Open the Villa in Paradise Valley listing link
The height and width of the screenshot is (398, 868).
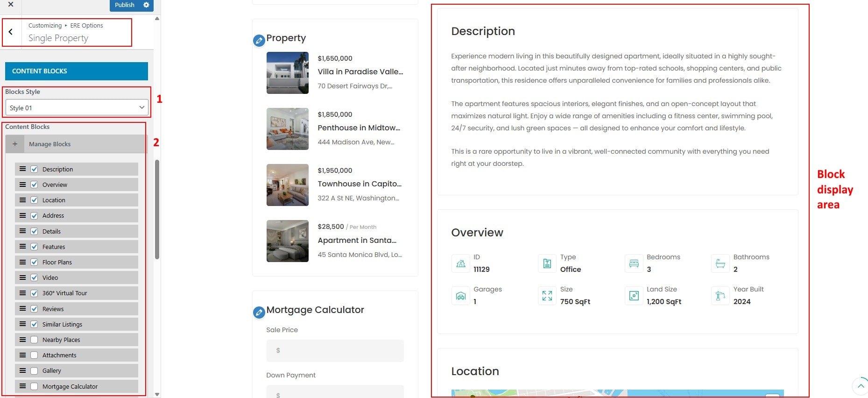[x=360, y=71]
